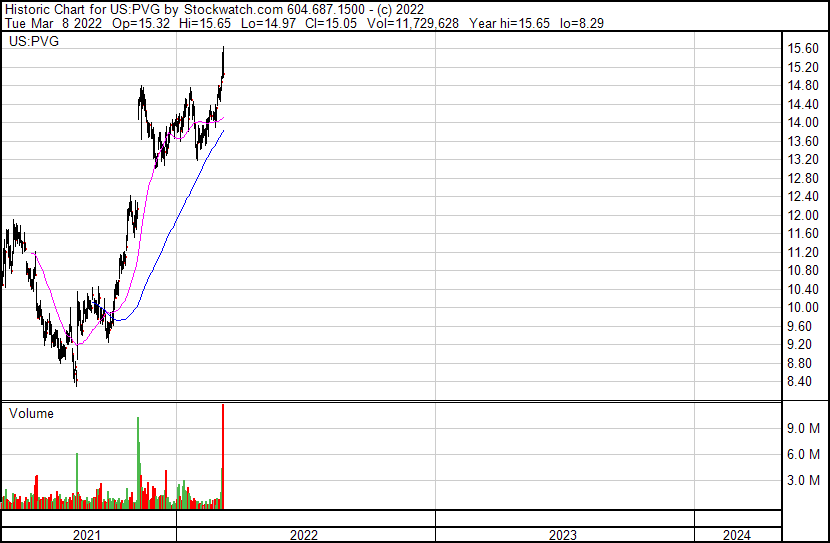Select the 2022 year on time axis
830x543 pixels.
click(304, 535)
